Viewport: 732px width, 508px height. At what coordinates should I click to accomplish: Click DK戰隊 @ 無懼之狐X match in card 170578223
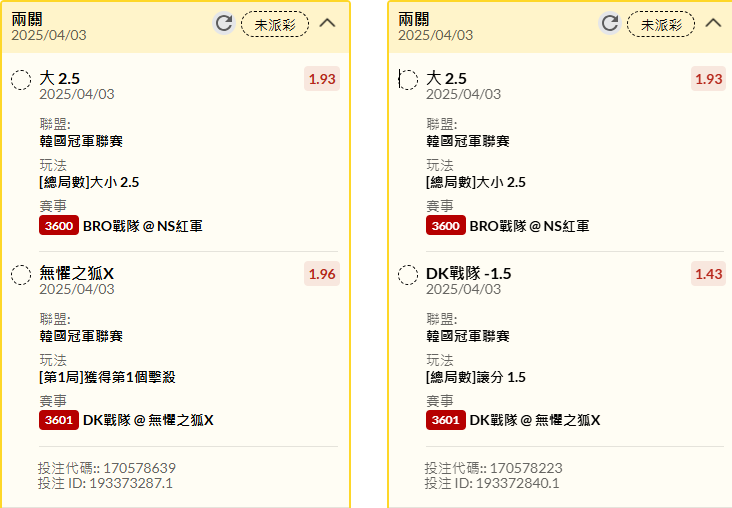(535, 420)
